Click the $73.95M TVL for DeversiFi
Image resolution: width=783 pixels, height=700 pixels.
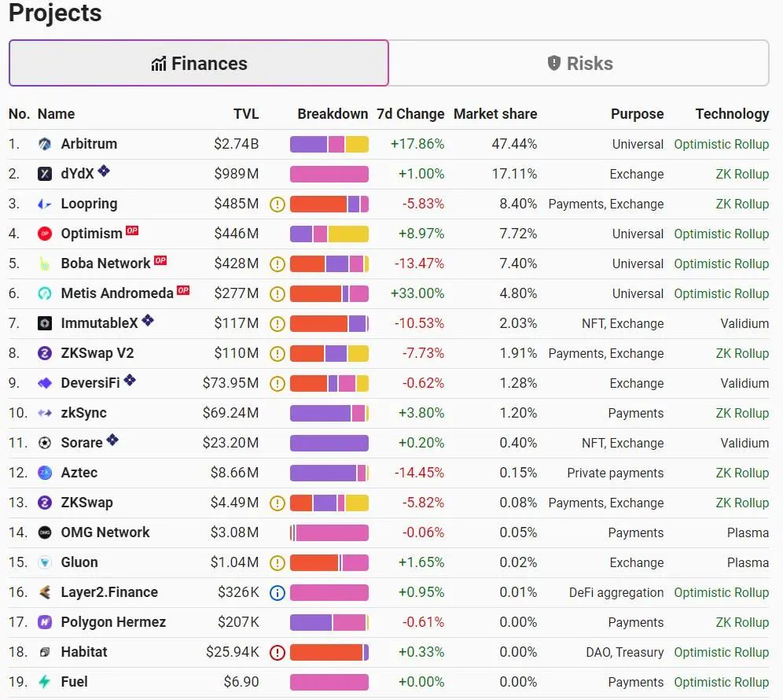(x=230, y=383)
